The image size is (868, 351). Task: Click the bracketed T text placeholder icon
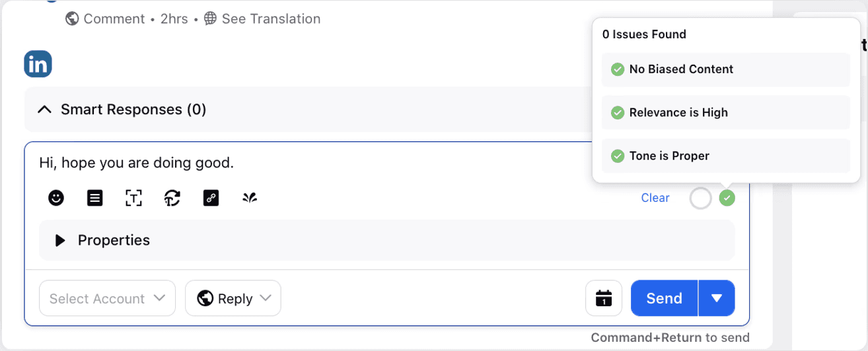tap(133, 197)
